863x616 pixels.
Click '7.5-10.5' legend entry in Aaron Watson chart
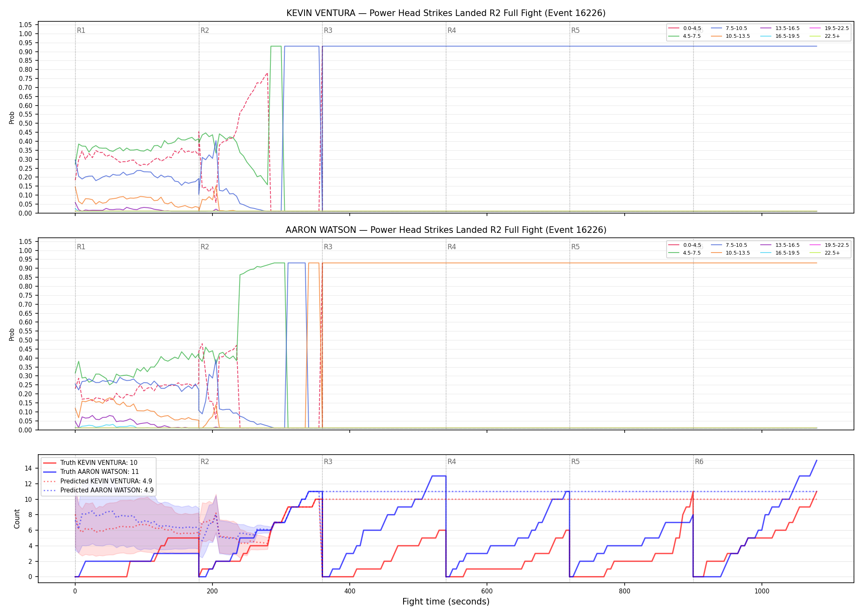pyautogui.click(x=729, y=245)
